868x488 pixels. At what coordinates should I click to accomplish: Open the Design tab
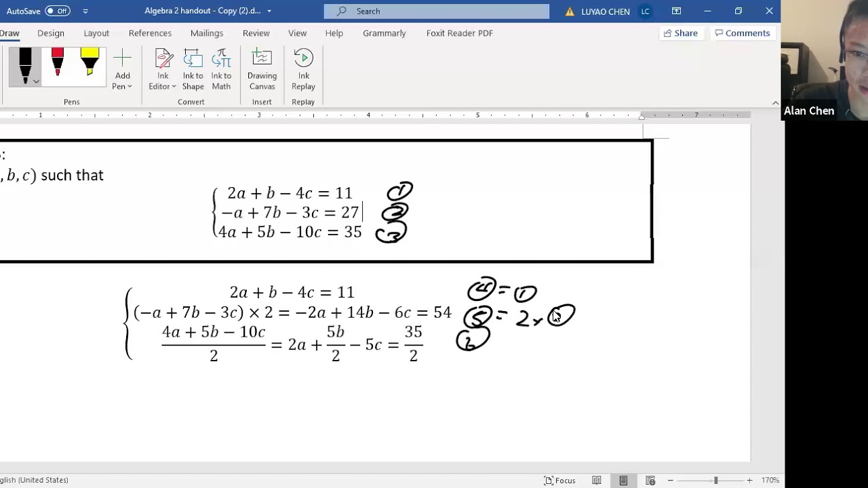tap(51, 33)
